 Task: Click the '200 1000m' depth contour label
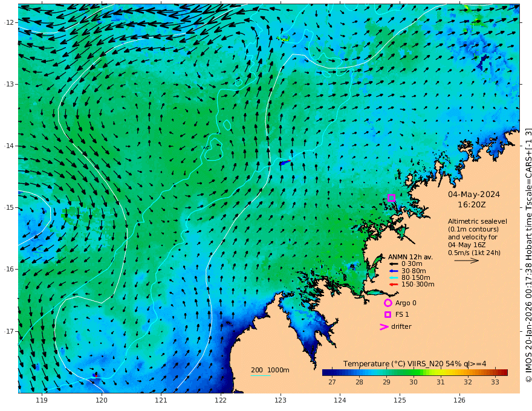(x=270, y=370)
